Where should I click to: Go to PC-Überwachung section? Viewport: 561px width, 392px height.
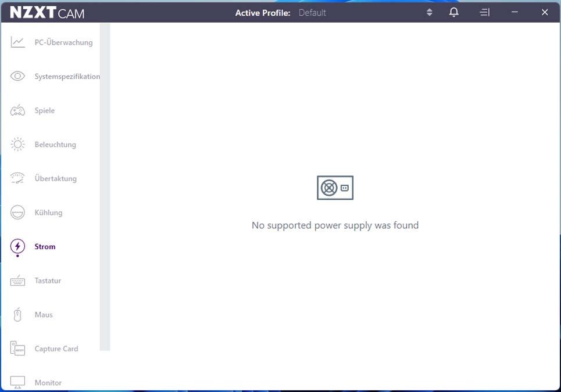[64, 42]
